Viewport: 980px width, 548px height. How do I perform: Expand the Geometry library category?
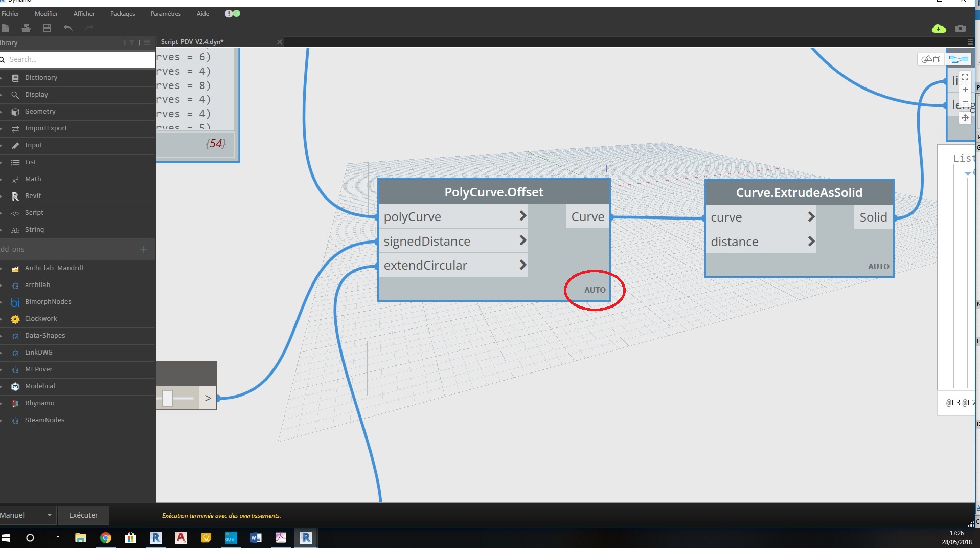point(40,112)
